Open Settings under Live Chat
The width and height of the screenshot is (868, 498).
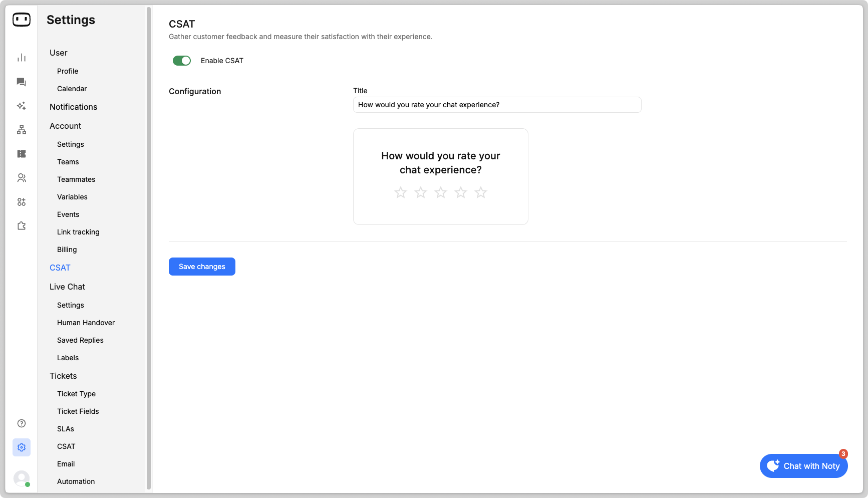[x=71, y=305]
